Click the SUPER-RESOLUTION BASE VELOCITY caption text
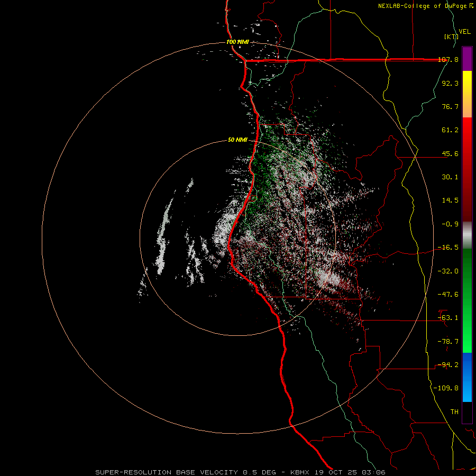Viewport: 476px width, 476px height. coord(167,472)
